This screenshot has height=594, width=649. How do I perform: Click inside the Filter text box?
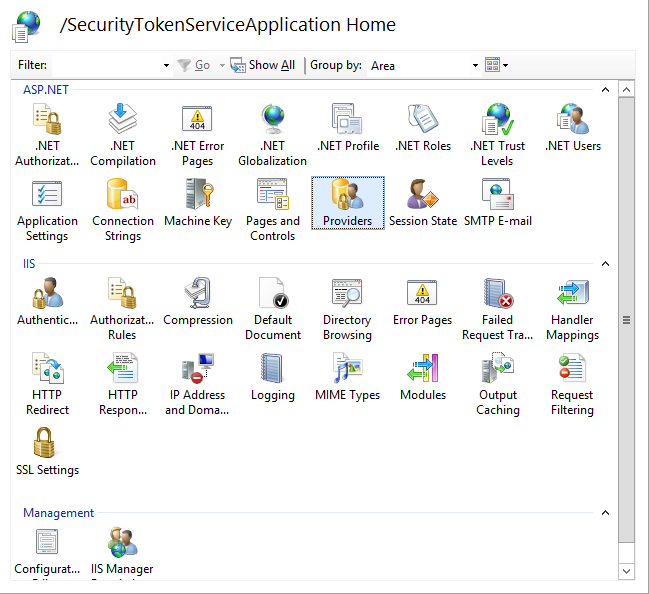coord(106,65)
